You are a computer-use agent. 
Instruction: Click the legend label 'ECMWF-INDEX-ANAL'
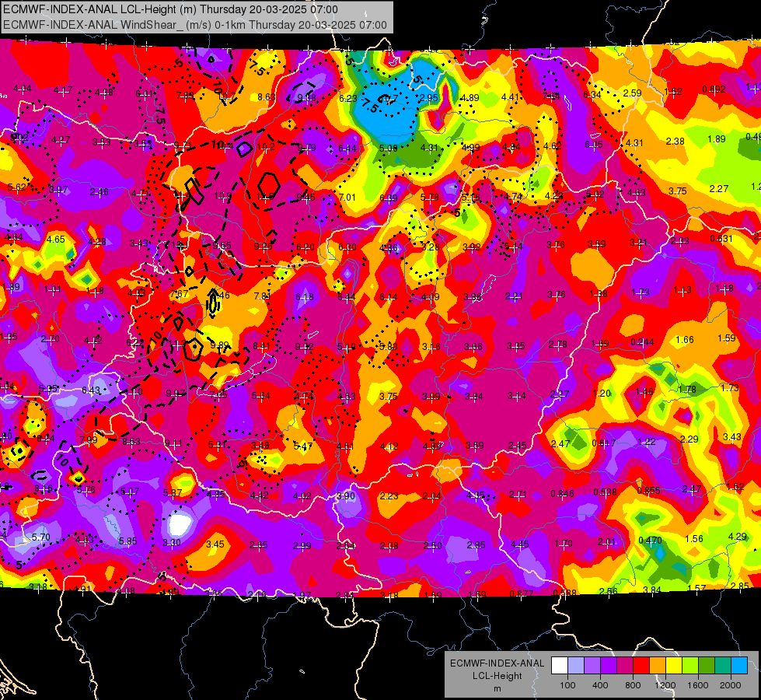497,663
